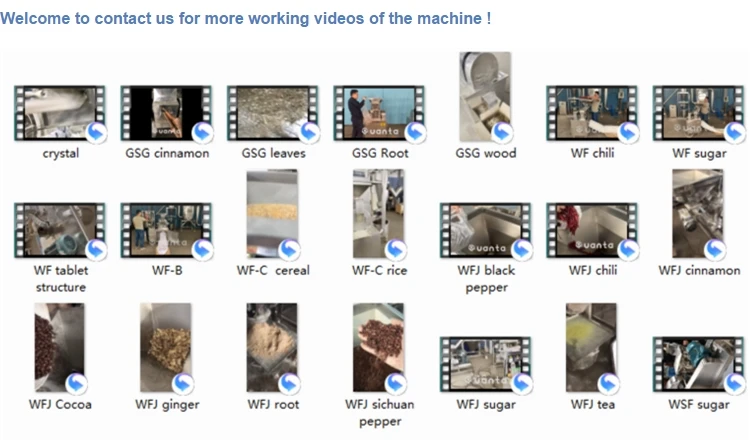Click the 'WFJ root' file name label
This screenshot has height=440, width=750.
click(x=273, y=404)
